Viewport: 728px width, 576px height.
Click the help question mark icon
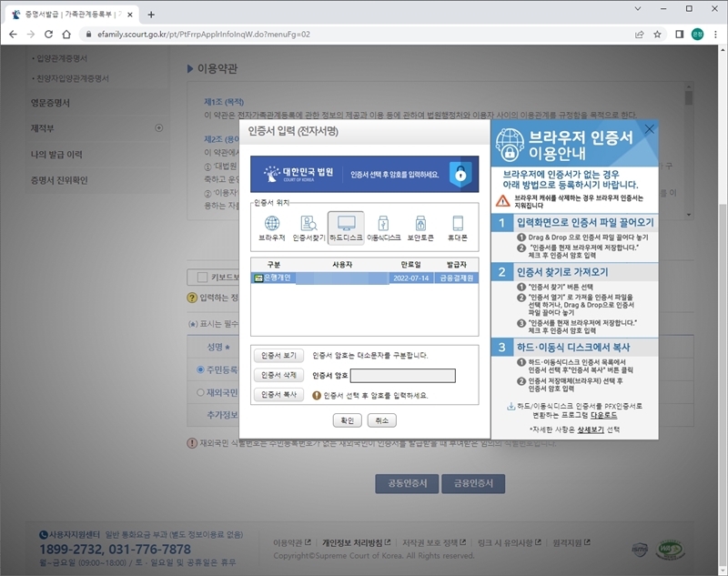(x=192, y=298)
